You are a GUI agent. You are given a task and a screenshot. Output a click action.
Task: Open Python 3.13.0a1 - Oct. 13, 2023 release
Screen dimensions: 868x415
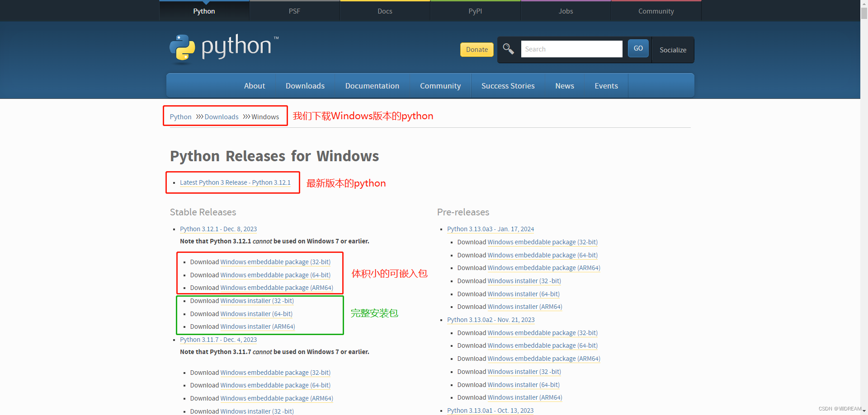pyautogui.click(x=491, y=410)
